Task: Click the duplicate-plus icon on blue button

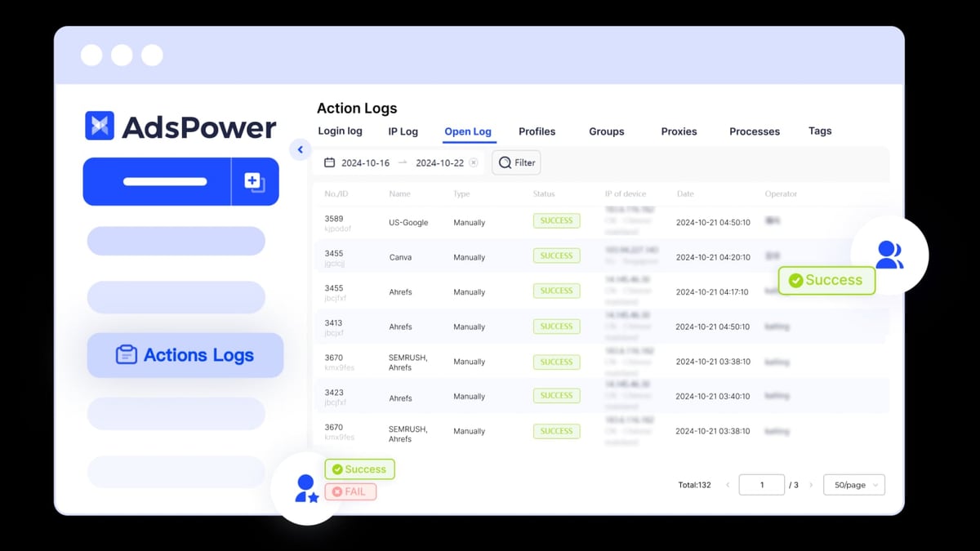Action: [x=255, y=181]
